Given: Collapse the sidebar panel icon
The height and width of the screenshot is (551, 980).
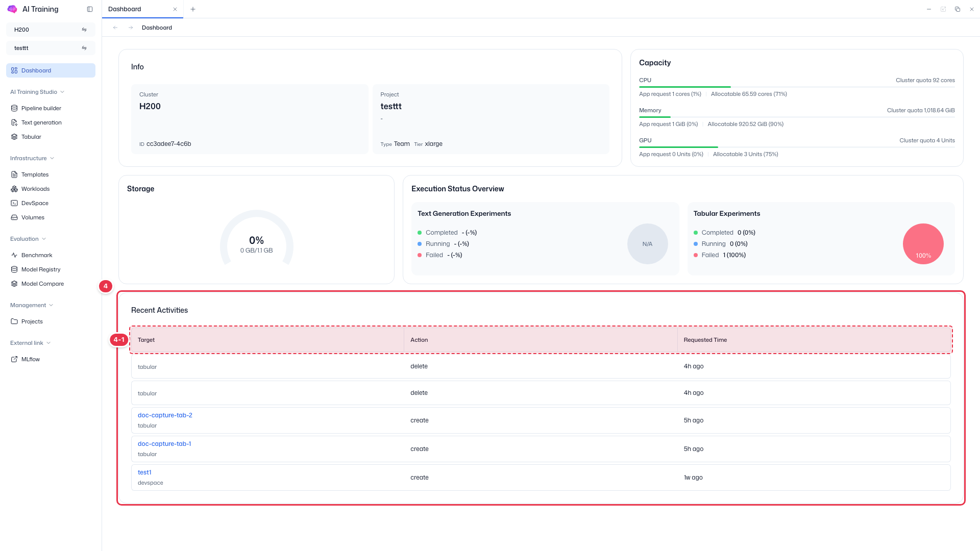Looking at the screenshot, I should click(90, 9).
